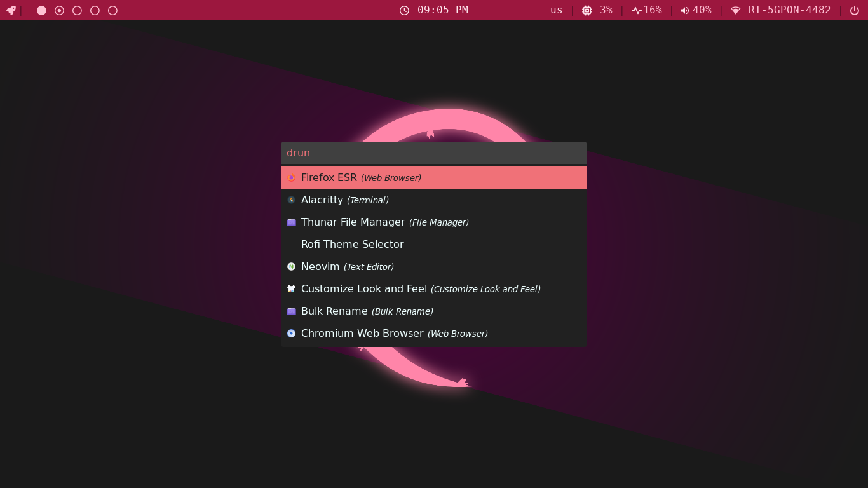Switch to the second workspace
This screenshot has height=488, width=868.
point(59,10)
